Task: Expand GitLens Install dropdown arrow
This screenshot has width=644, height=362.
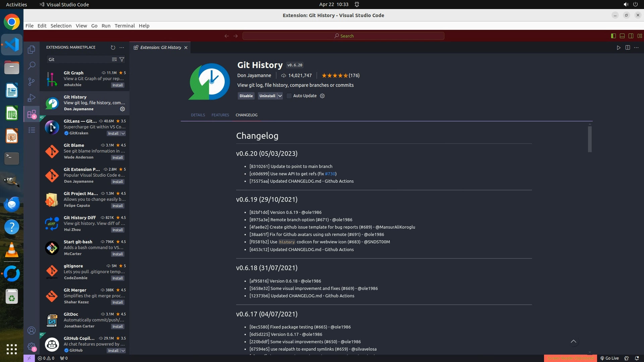Action: tap(123, 133)
